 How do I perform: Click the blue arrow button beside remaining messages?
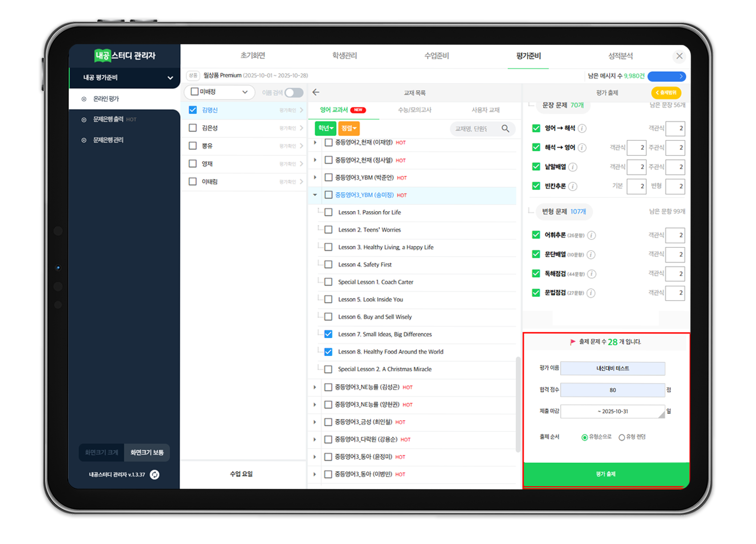[666, 76]
